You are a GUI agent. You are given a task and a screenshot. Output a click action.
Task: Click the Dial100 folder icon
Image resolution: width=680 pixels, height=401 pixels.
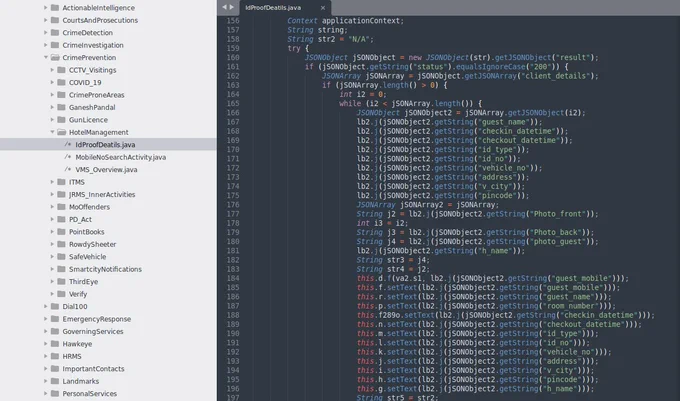point(55,306)
